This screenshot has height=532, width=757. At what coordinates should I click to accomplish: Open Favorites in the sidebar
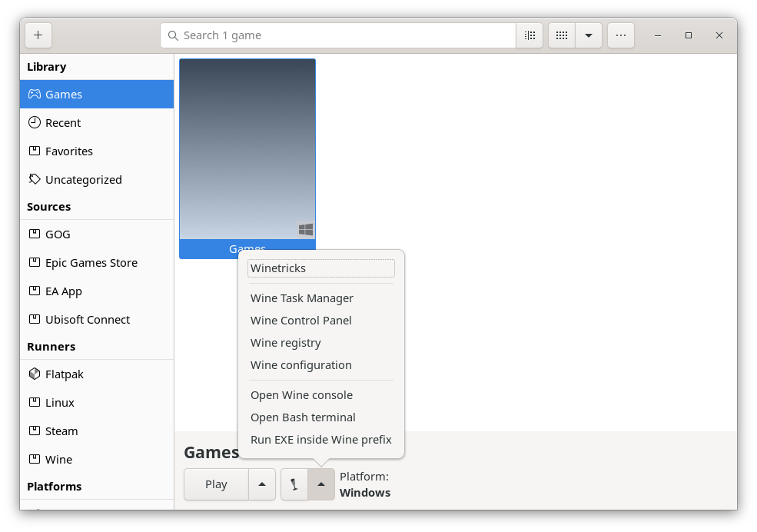pos(97,151)
